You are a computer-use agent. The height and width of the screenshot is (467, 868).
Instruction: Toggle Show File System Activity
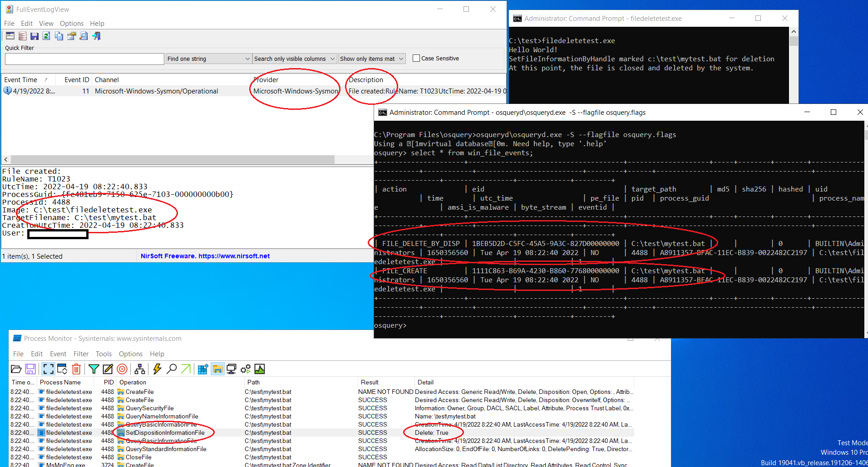217,369
